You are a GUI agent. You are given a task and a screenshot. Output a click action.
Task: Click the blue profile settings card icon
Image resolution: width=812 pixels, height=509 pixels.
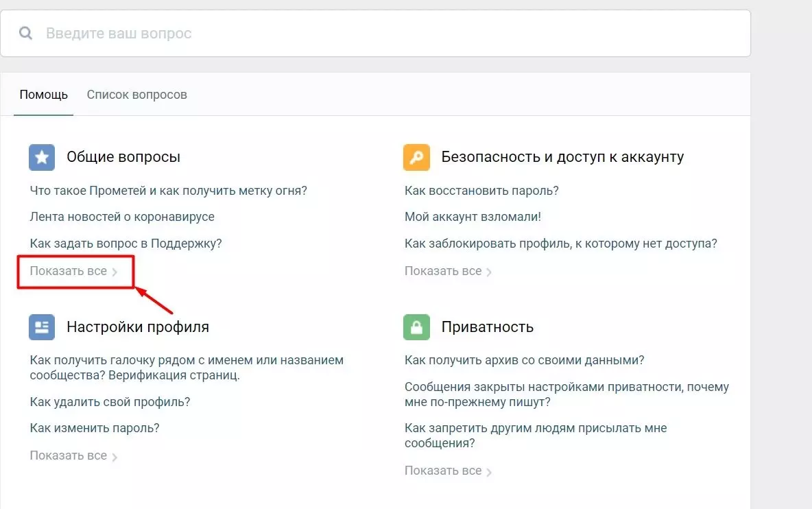42,327
